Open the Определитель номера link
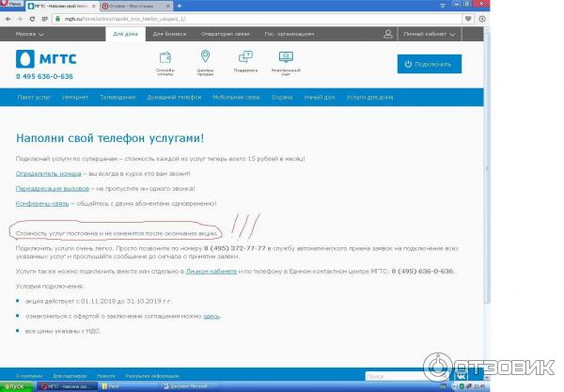The height and width of the screenshot is (392, 564). coord(43,172)
